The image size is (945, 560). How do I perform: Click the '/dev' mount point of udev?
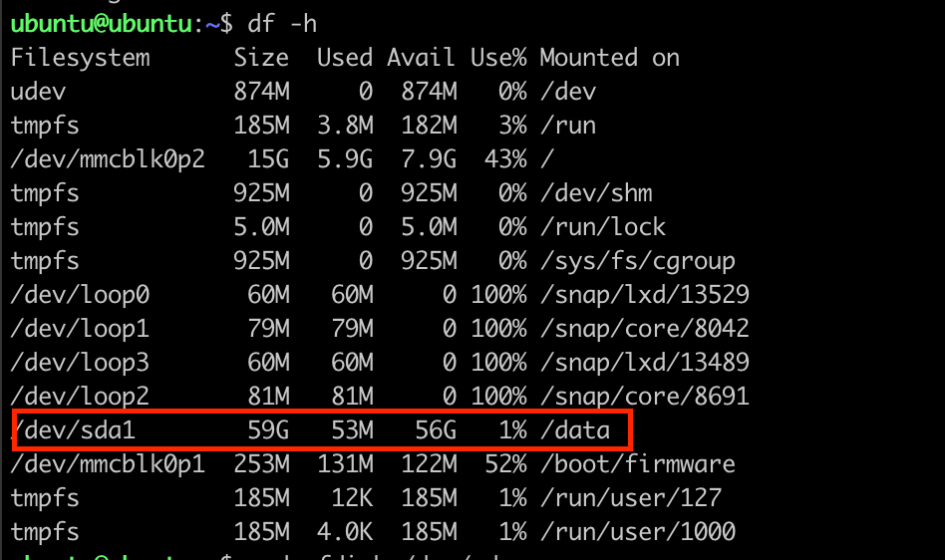(568, 92)
